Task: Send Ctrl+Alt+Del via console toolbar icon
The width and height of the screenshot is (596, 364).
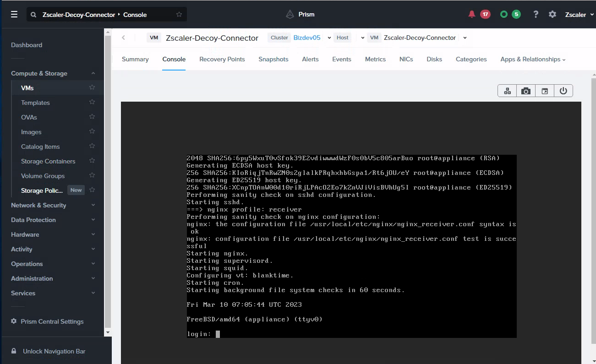Action: tap(507, 90)
